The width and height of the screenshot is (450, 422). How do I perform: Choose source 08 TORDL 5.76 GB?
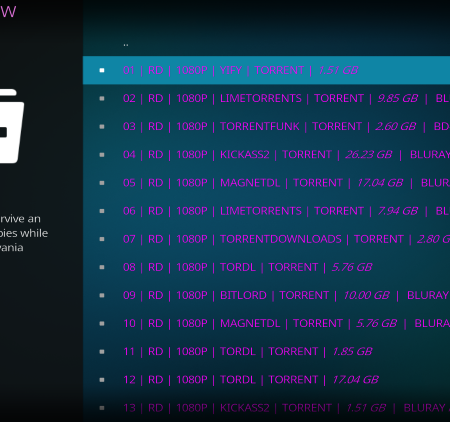click(266, 267)
